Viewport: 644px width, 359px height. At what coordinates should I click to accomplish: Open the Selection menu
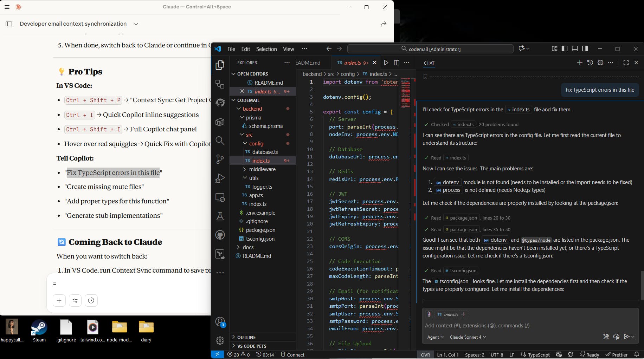click(x=266, y=49)
